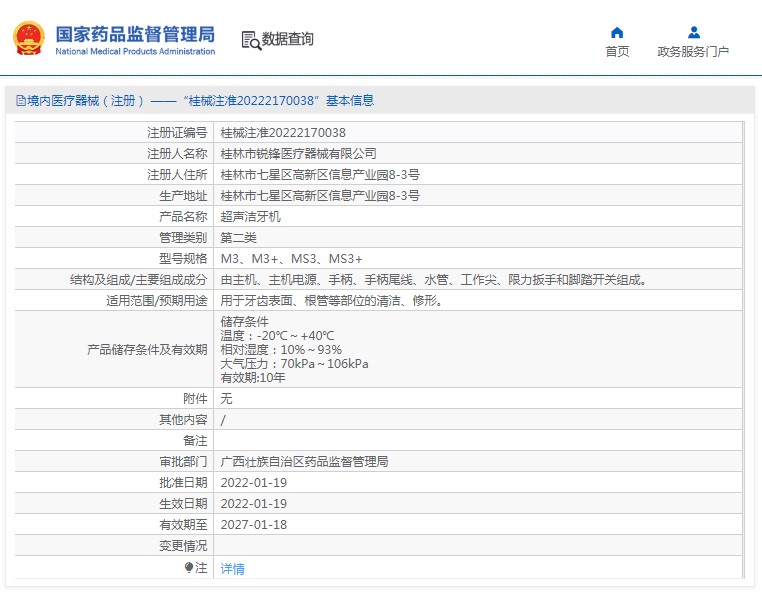Open the 详情 details link

pyautogui.click(x=232, y=568)
